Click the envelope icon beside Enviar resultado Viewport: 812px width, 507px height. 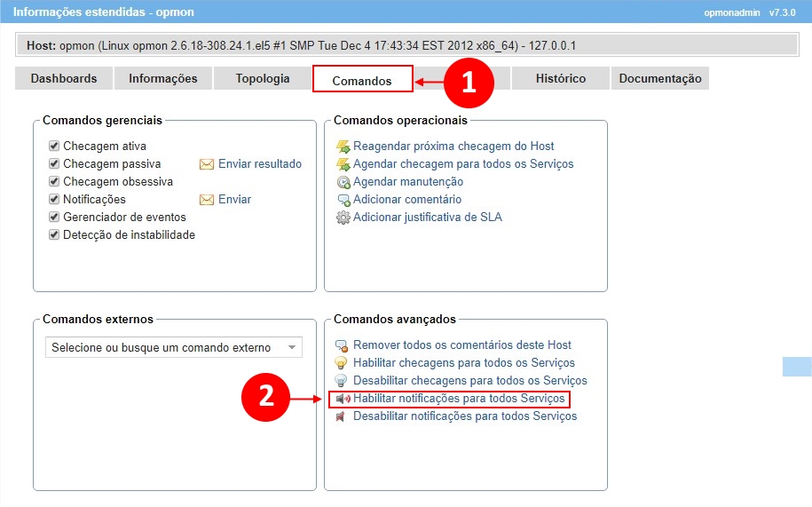click(207, 164)
